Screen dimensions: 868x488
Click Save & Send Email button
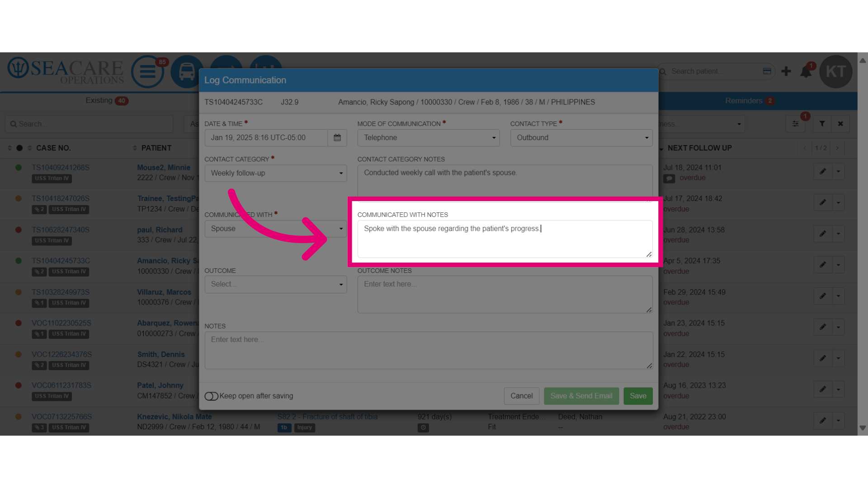(581, 396)
